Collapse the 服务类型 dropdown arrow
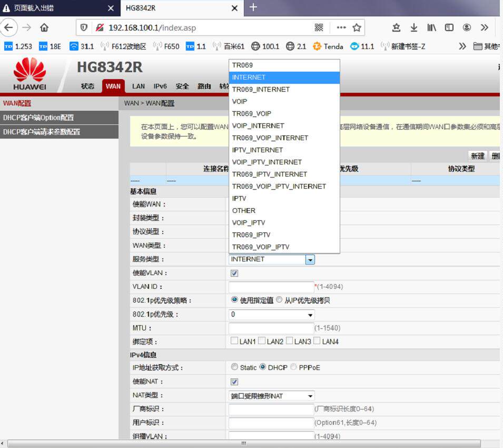The image size is (503, 448). (310, 260)
